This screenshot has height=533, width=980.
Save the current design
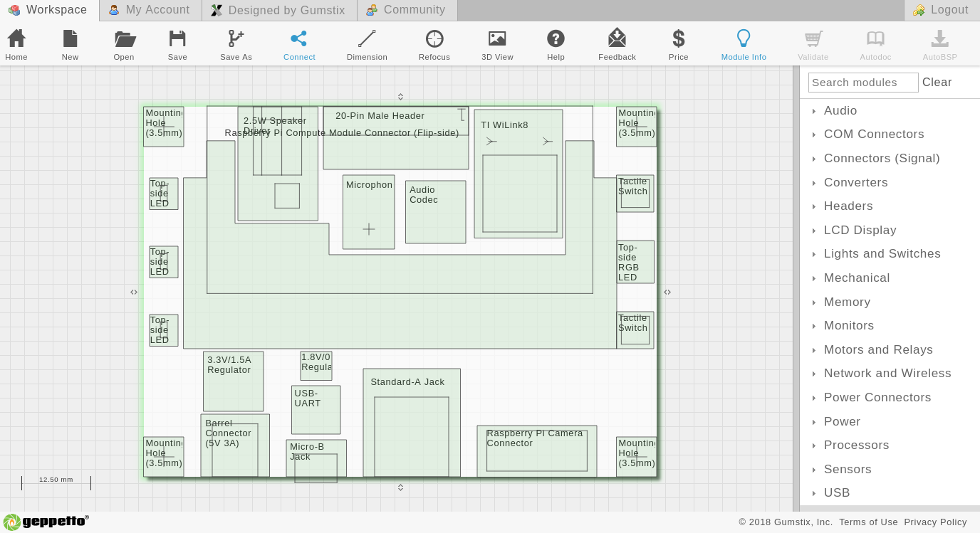click(x=177, y=45)
